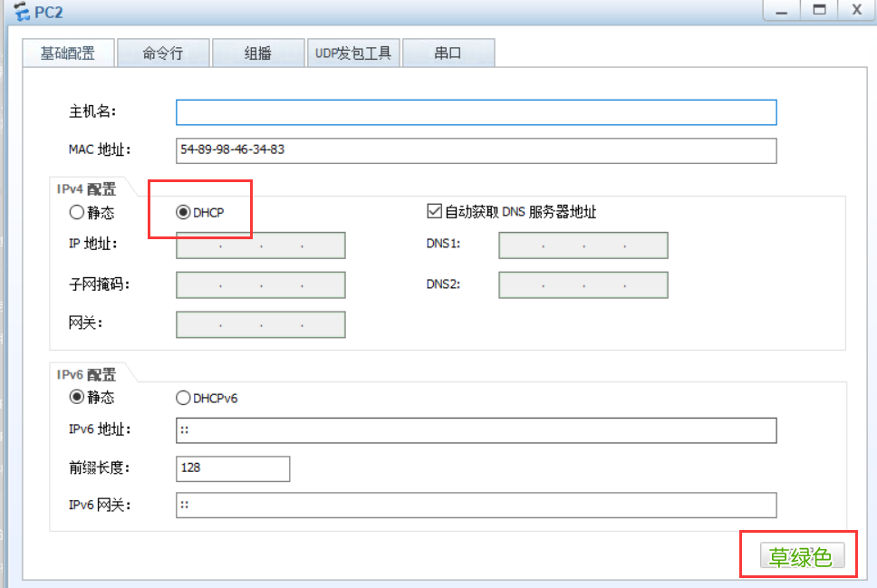
Task: Open the 组播 tab
Action: [258, 53]
